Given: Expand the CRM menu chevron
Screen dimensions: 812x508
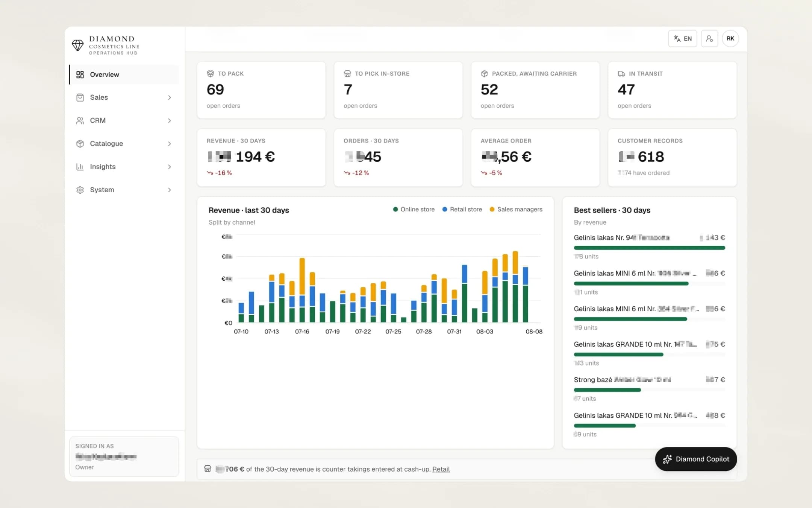Looking at the screenshot, I should [x=170, y=120].
